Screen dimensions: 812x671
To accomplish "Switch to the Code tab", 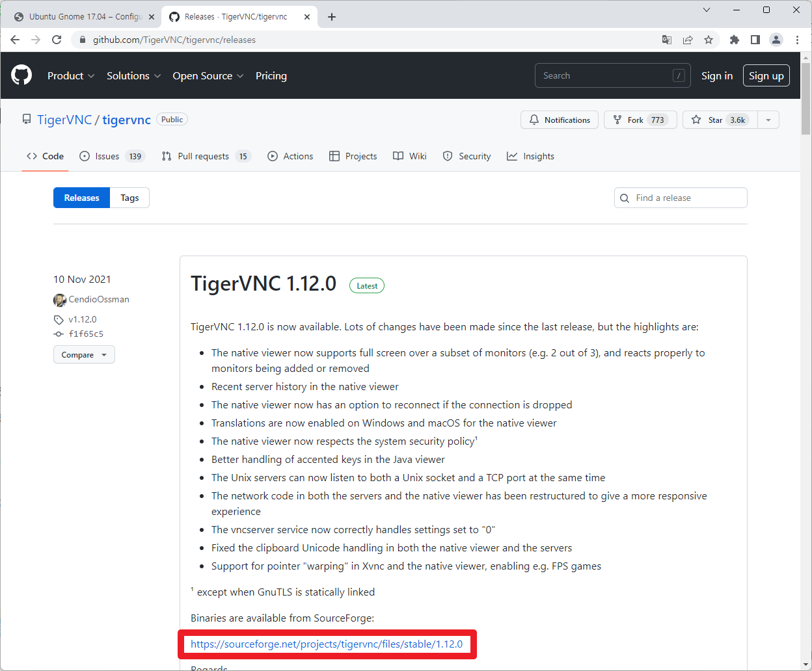I will pyautogui.click(x=45, y=156).
